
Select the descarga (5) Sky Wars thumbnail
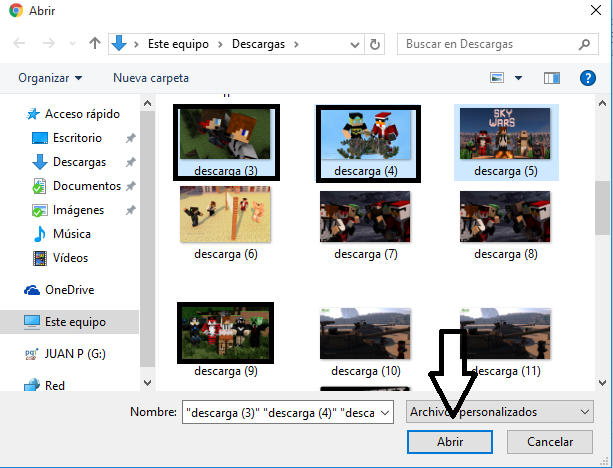(505, 134)
